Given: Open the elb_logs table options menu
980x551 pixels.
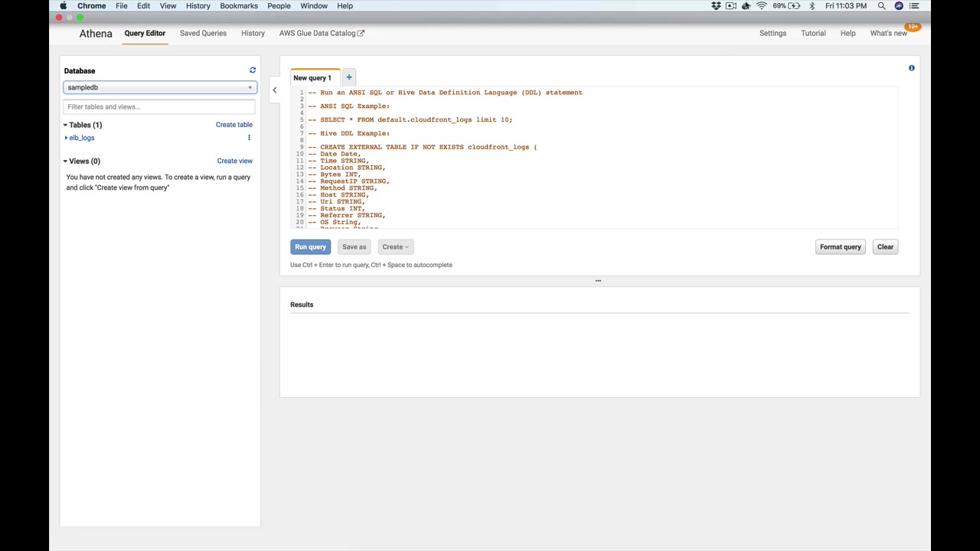Looking at the screenshot, I should click(x=249, y=138).
